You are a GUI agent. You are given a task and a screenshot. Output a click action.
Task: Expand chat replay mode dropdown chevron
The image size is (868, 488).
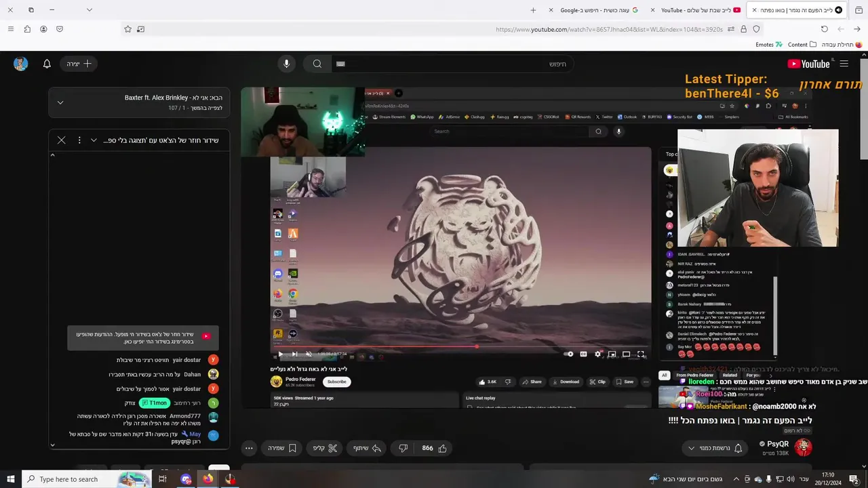pyautogui.click(x=94, y=140)
